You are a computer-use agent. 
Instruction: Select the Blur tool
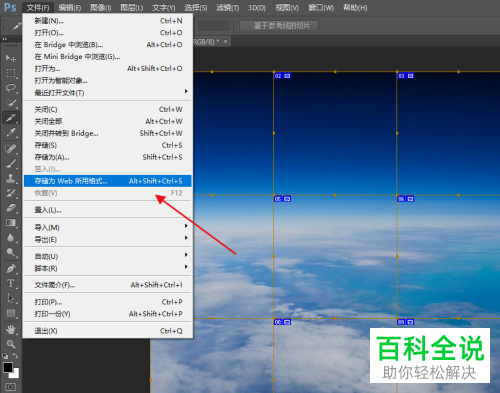pyautogui.click(x=11, y=238)
